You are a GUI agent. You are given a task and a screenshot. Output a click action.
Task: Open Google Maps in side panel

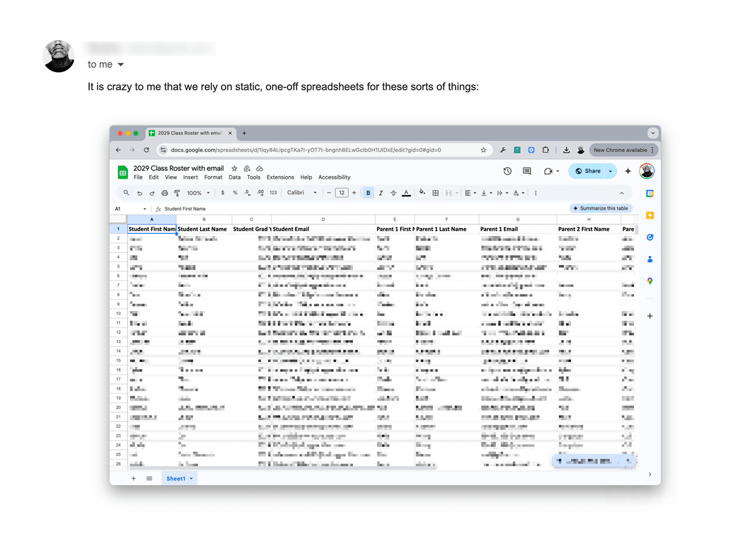650,281
